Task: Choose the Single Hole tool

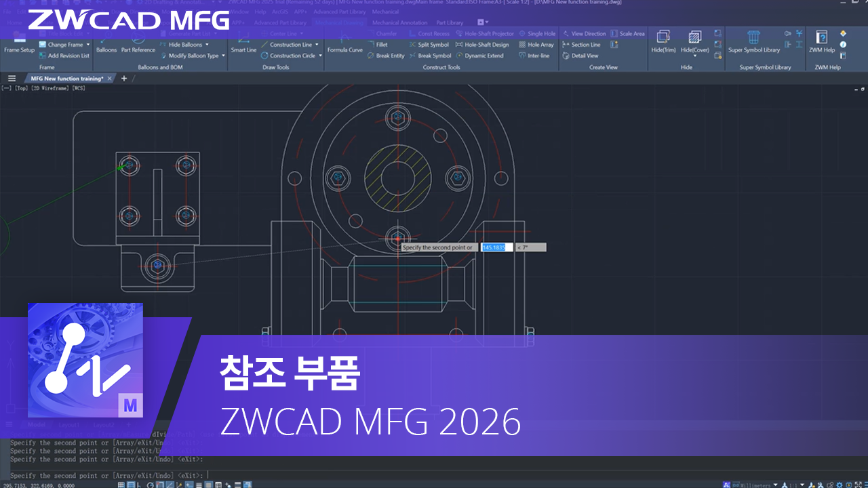Action: [x=536, y=34]
